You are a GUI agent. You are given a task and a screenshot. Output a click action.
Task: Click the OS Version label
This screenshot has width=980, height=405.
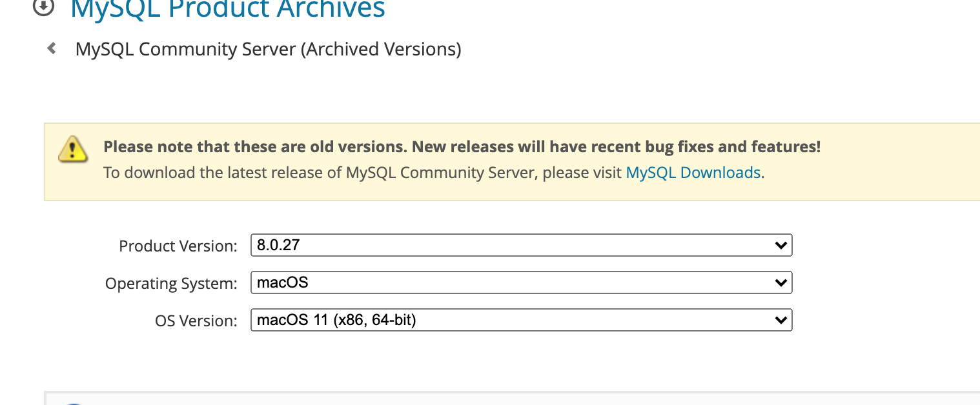pos(196,321)
